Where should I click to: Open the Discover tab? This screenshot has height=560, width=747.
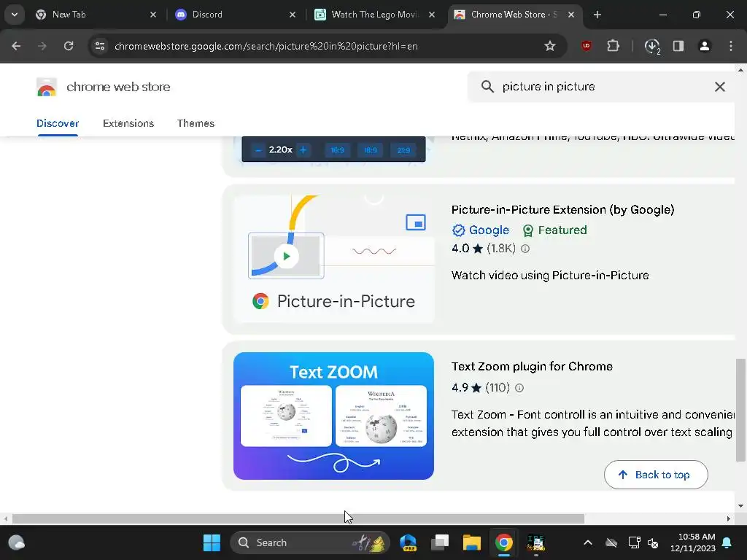pyautogui.click(x=58, y=123)
